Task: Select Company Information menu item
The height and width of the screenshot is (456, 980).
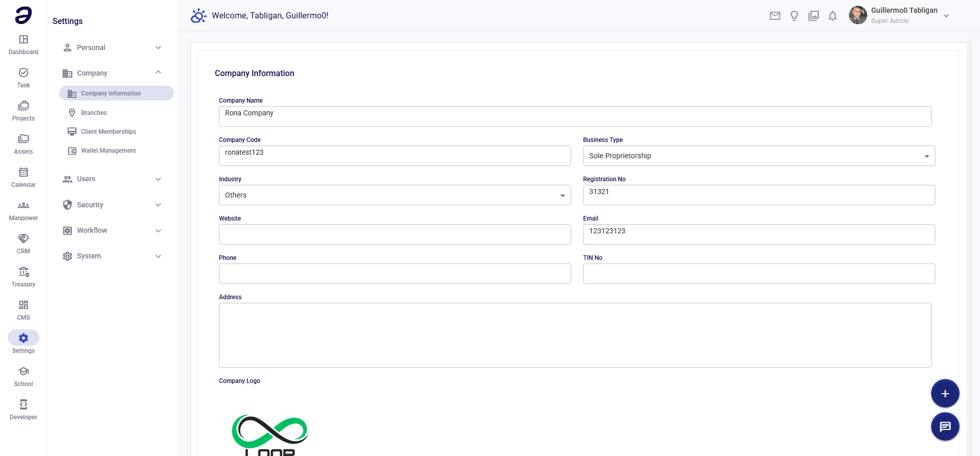Action: tap(116, 93)
